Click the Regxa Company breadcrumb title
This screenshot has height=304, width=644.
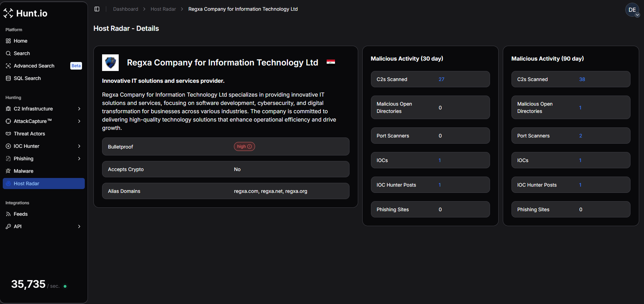click(x=243, y=9)
